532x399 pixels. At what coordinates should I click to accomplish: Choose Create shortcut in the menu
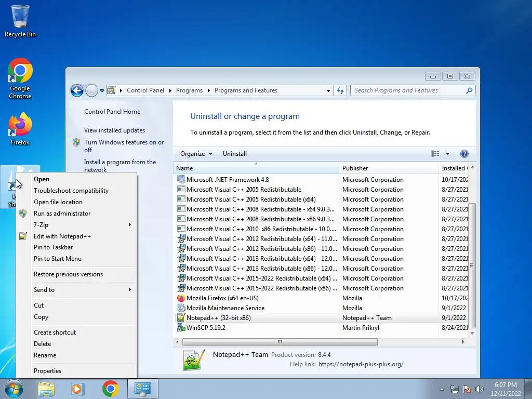pos(77,332)
